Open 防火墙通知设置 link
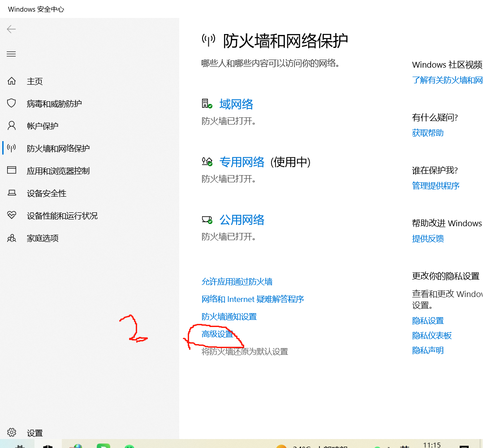The height and width of the screenshot is (448, 483). tap(229, 317)
